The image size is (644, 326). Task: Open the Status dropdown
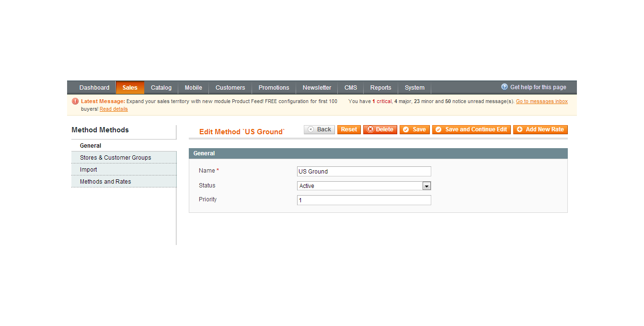[364, 186]
